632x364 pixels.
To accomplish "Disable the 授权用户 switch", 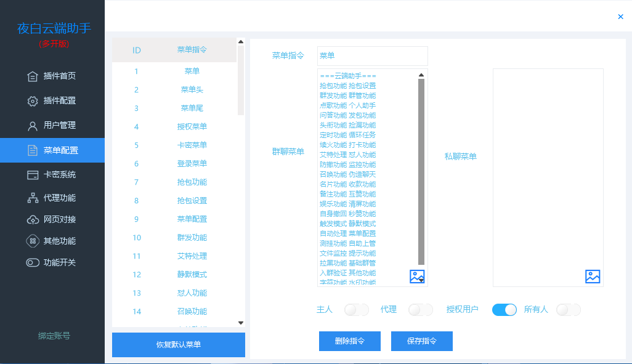I will tap(504, 310).
